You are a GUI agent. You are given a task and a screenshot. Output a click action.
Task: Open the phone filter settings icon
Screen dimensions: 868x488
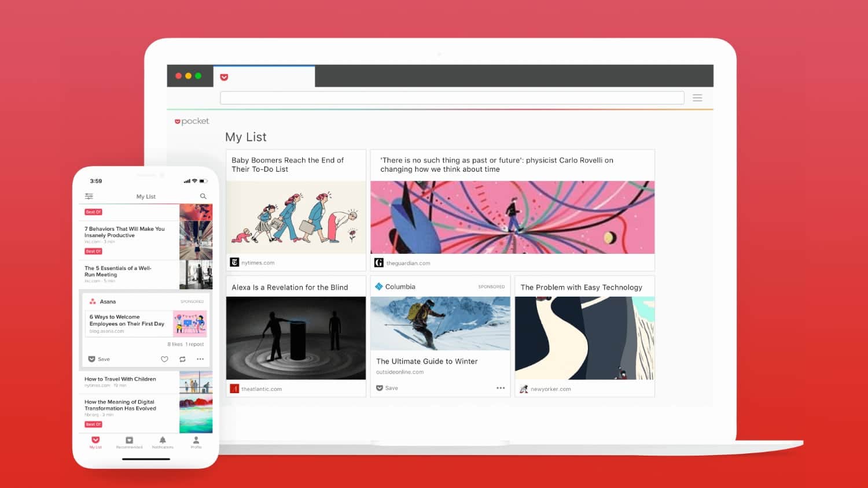point(89,197)
